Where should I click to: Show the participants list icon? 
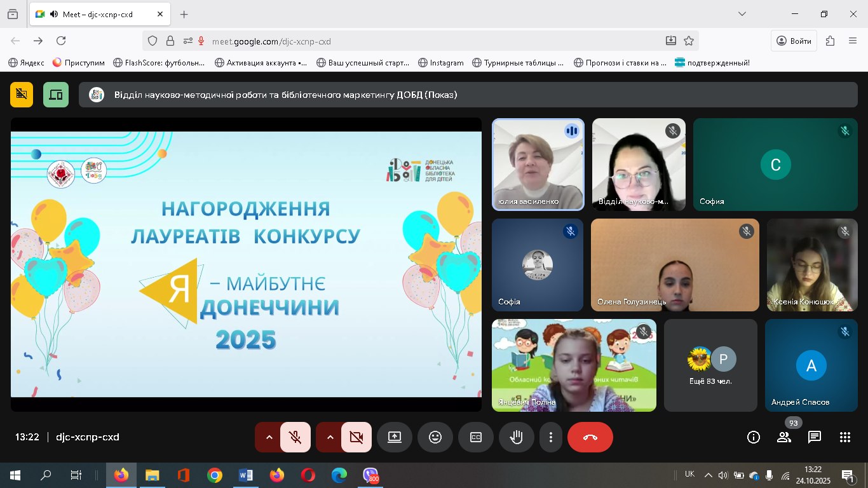[x=784, y=437]
